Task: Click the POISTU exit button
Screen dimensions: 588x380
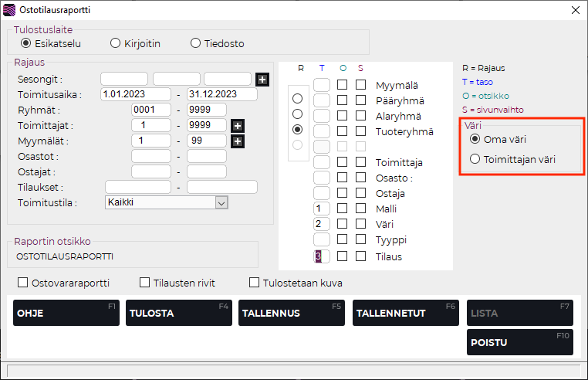Action: 519,342
